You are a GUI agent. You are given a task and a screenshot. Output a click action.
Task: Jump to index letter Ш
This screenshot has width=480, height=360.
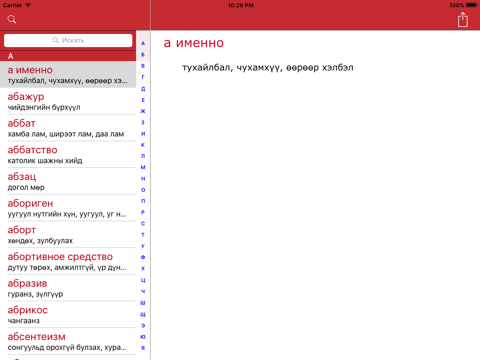pos(143,303)
